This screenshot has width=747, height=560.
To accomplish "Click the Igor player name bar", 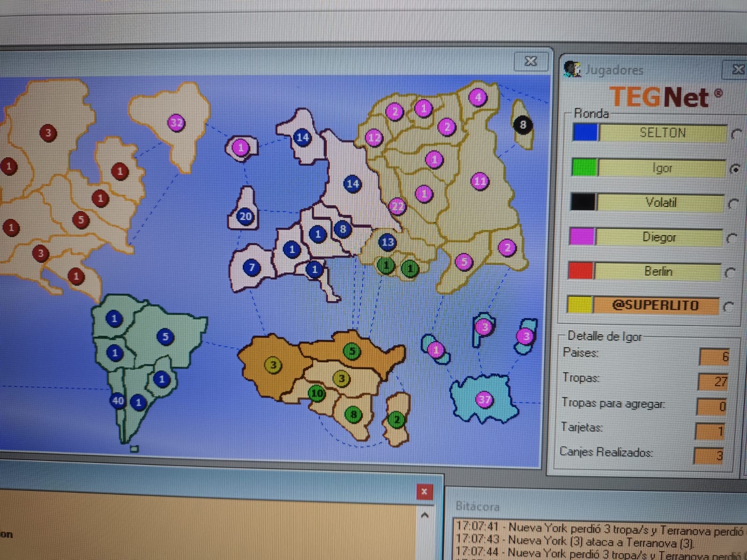I will (x=662, y=168).
